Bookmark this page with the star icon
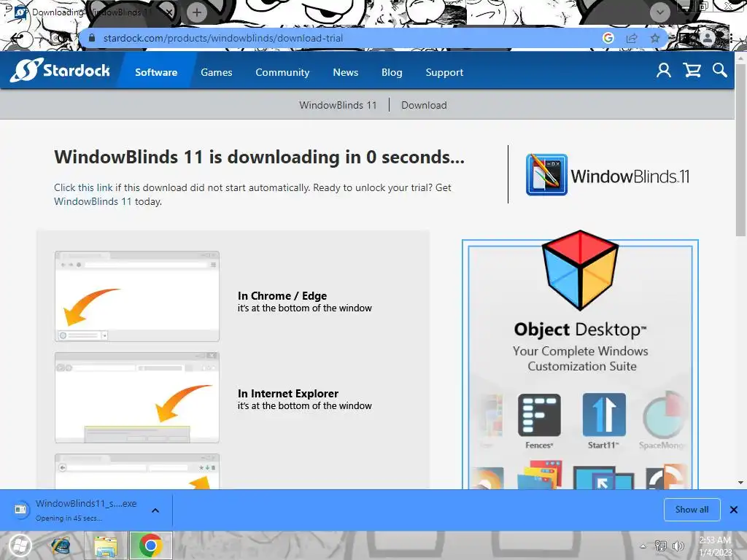 tap(655, 38)
